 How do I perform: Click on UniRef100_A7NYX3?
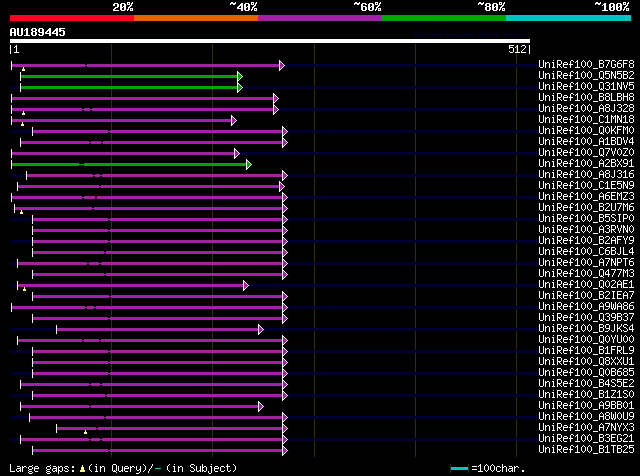586,428
